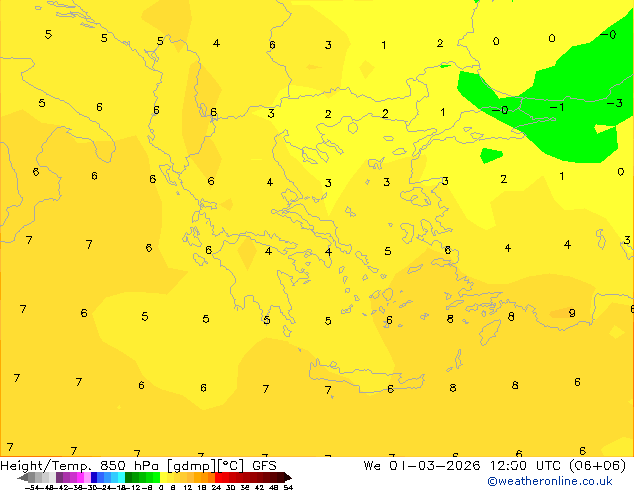Click the legend label -54
This screenshot has height=490, width=634.
coord(32,488)
